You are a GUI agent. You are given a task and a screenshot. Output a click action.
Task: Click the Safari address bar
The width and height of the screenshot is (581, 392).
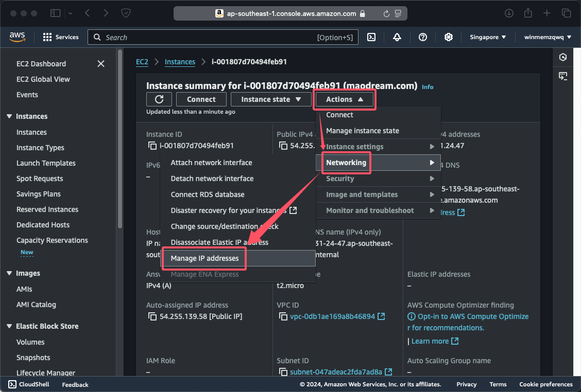(290, 14)
